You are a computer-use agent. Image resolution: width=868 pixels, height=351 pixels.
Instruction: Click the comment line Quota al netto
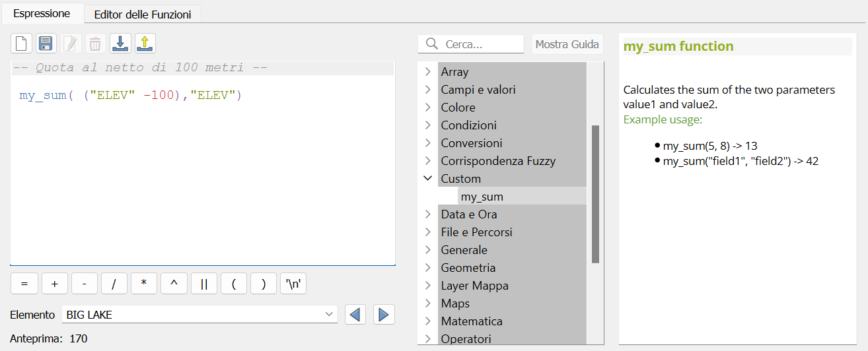click(140, 68)
